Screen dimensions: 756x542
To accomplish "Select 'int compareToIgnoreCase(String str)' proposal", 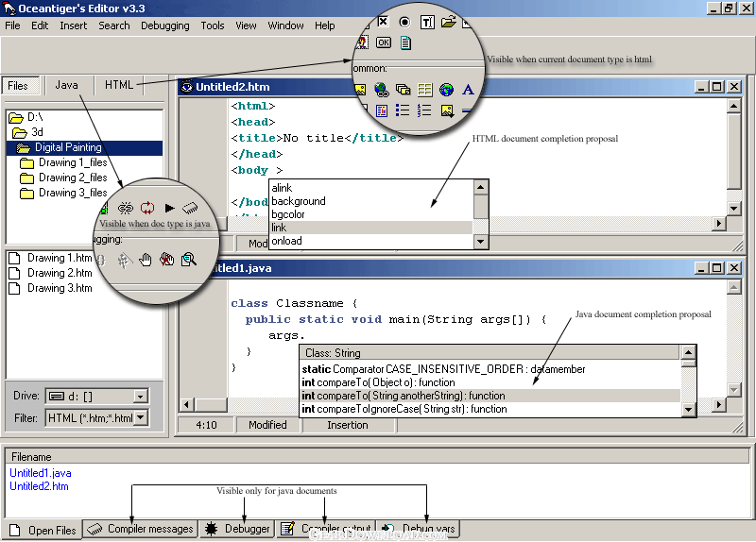I will tap(490, 409).
